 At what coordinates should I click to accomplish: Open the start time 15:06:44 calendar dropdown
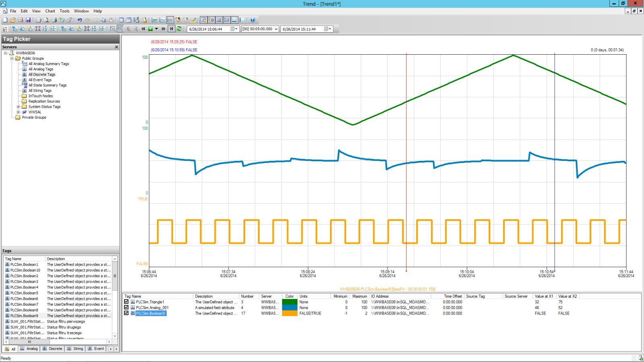click(234, 29)
